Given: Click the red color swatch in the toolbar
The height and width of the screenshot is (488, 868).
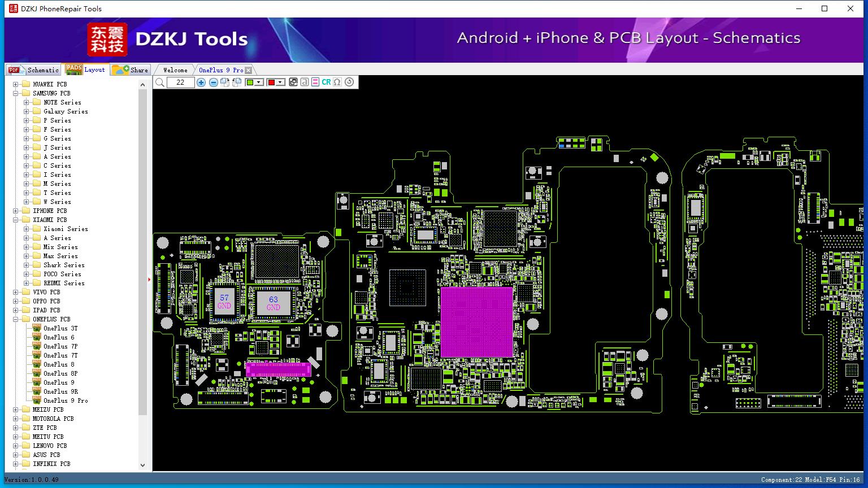Looking at the screenshot, I should [271, 82].
